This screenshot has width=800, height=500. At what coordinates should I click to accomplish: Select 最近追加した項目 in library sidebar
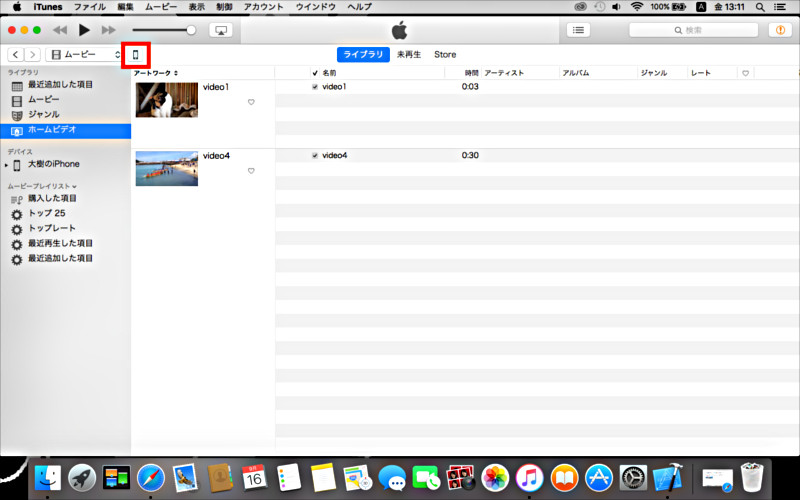[60, 85]
